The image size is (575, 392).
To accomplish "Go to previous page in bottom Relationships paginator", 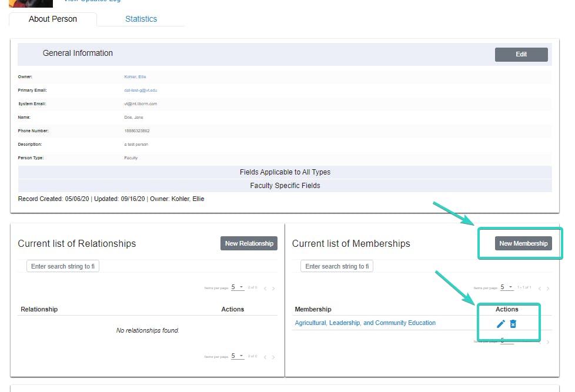I will click(x=265, y=357).
